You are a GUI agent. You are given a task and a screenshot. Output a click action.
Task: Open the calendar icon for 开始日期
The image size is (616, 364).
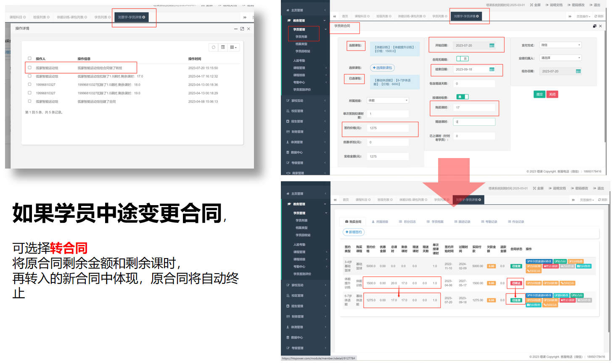pyautogui.click(x=492, y=45)
